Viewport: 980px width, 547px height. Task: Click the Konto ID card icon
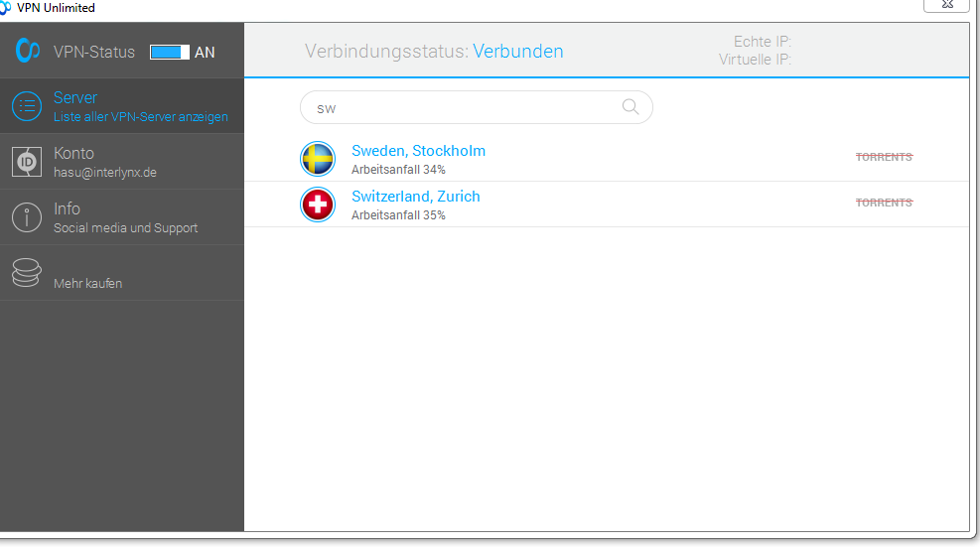point(27,162)
